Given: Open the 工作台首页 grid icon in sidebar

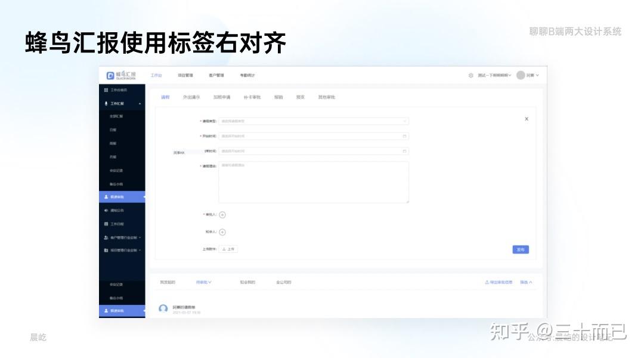Looking at the screenshot, I should pyautogui.click(x=106, y=90).
